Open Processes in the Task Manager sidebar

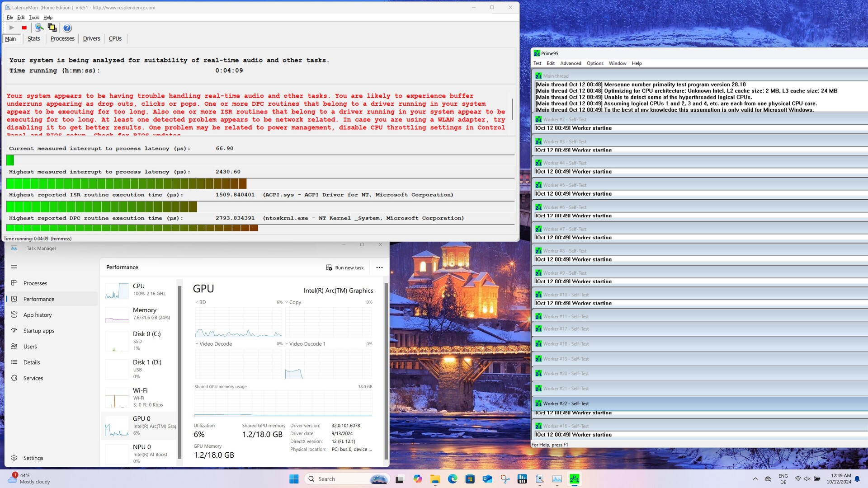point(52,283)
